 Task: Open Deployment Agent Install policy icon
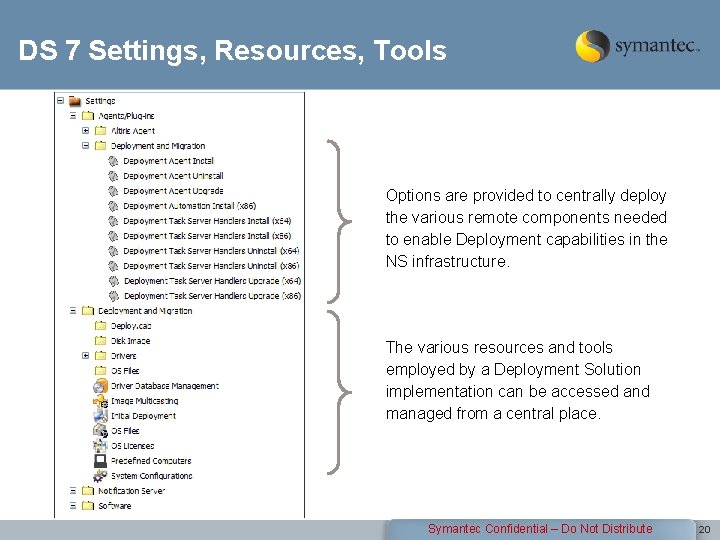(x=113, y=161)
